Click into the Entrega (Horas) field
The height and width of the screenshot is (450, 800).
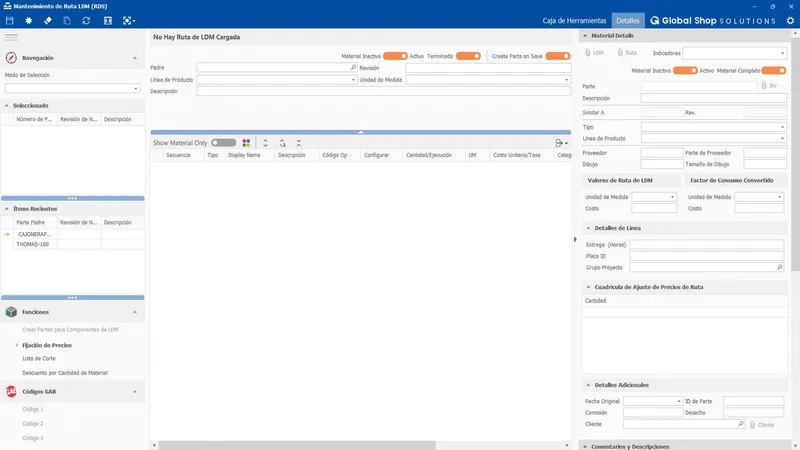point(706,244)
